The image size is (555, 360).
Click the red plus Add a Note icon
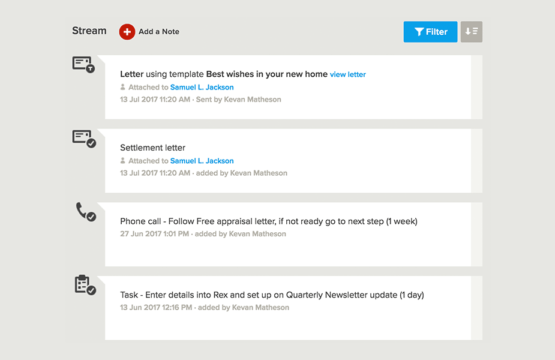click(127, 32)
